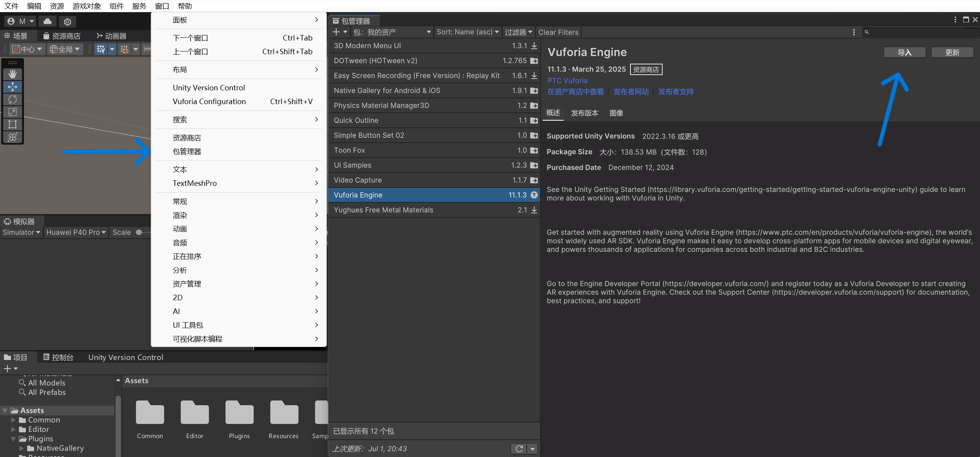Screen dimensions: 980x457
Task: Click the Clear Filters button
Action: 558,32
